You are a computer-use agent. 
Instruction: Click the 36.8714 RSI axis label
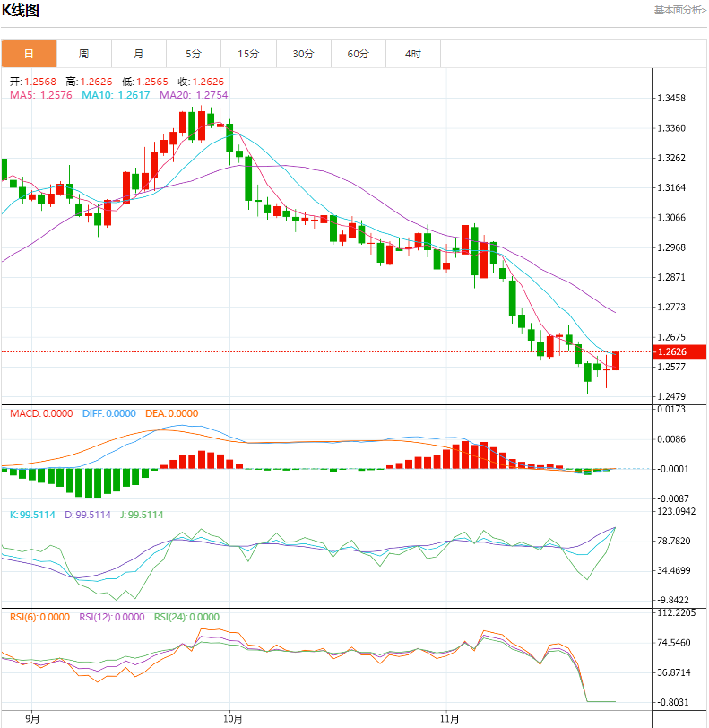point(674,672)
